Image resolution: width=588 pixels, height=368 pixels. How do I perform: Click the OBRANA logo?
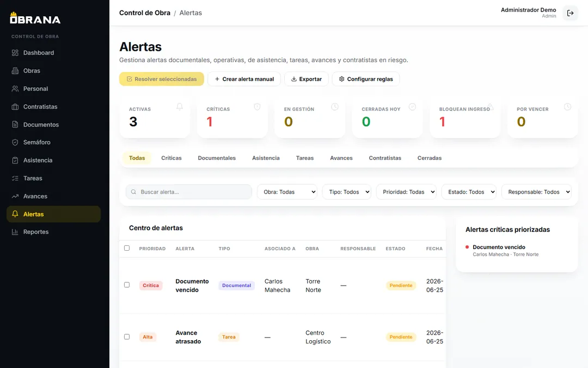(x=35, y=18)
